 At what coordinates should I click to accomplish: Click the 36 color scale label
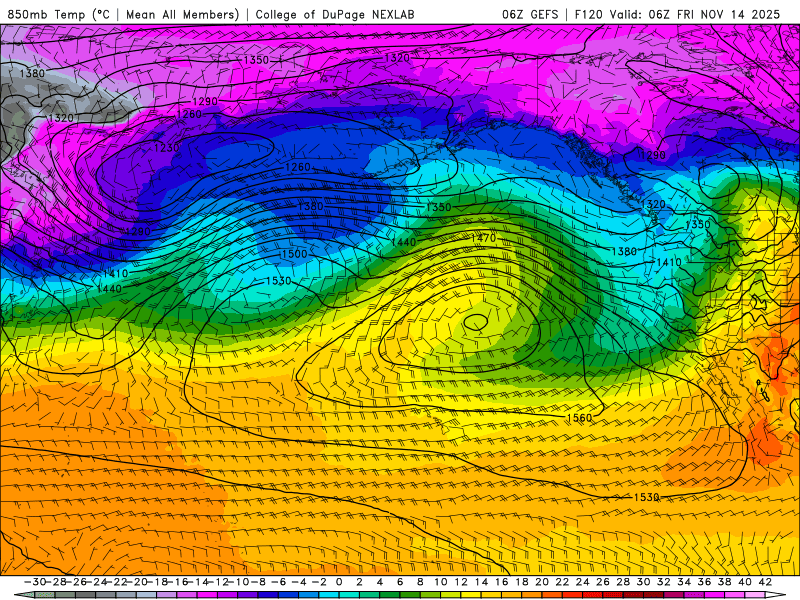[x=705, y=582]
